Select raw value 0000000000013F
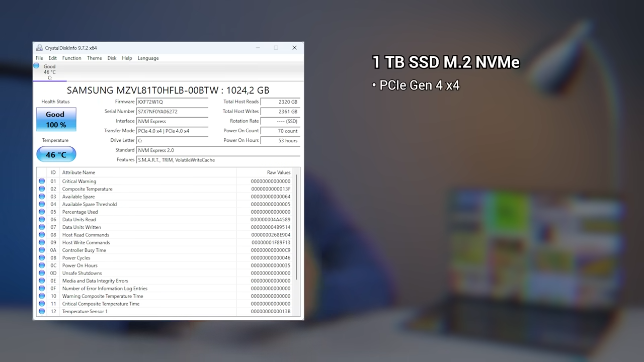 [x=271, y=189]
